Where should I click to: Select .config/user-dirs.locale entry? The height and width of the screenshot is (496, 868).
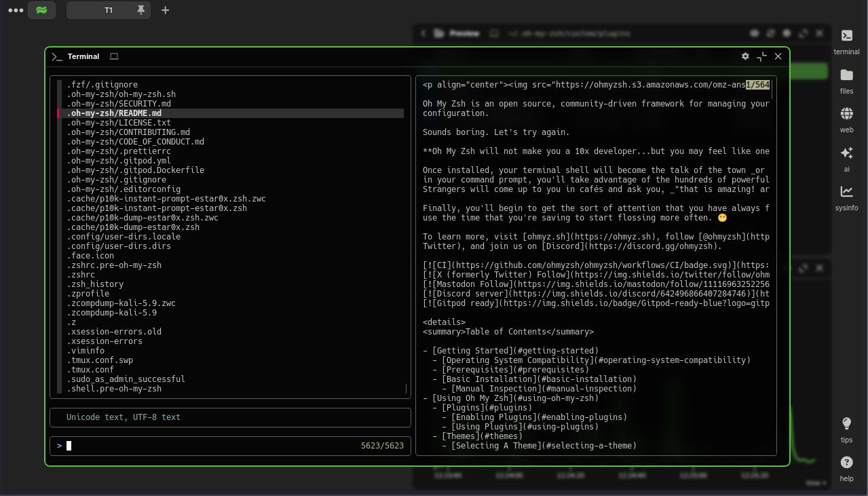point(124,237)
